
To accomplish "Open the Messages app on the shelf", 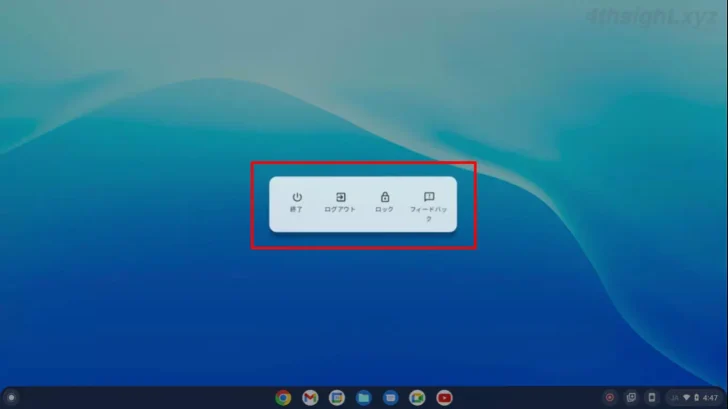I will 390,398.
